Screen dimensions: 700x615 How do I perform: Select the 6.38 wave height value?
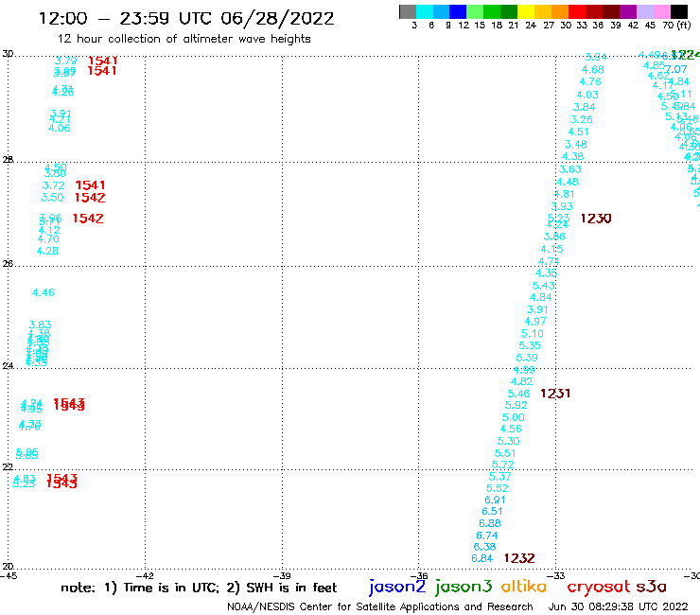tap(485, 547)
